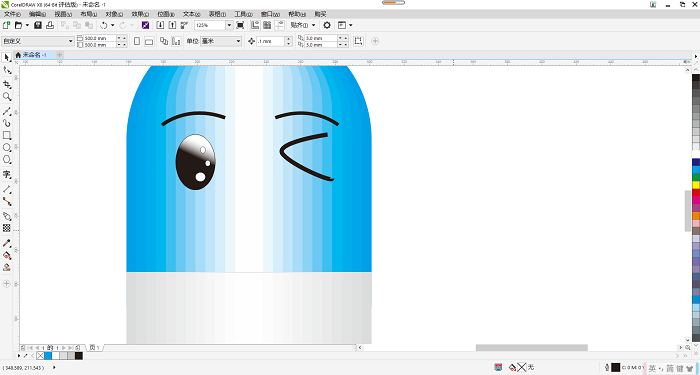
Task: Set page to landscape orientation
Action: 149,41
